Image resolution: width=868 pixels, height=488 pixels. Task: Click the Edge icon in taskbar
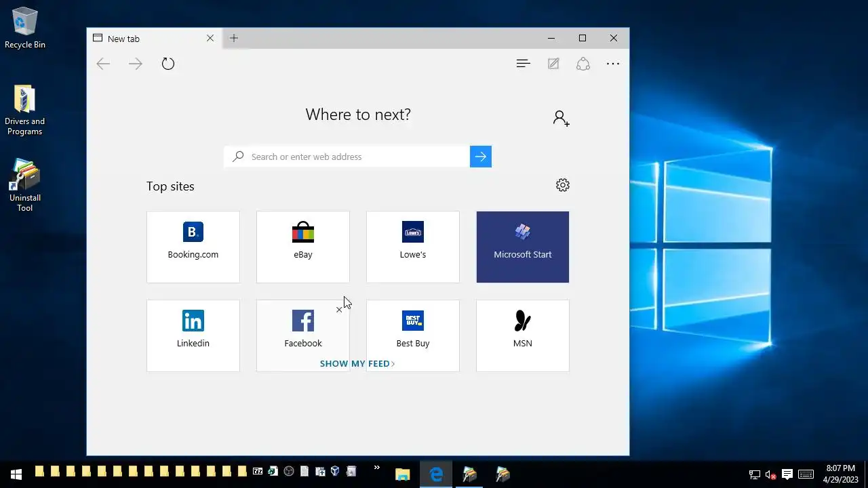(x=436, y=474)
